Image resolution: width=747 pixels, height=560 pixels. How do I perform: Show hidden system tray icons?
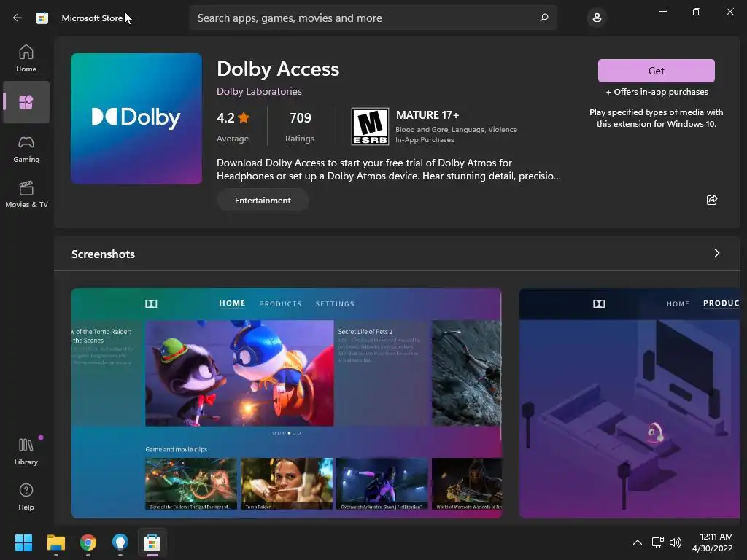(x=637, y=542)
